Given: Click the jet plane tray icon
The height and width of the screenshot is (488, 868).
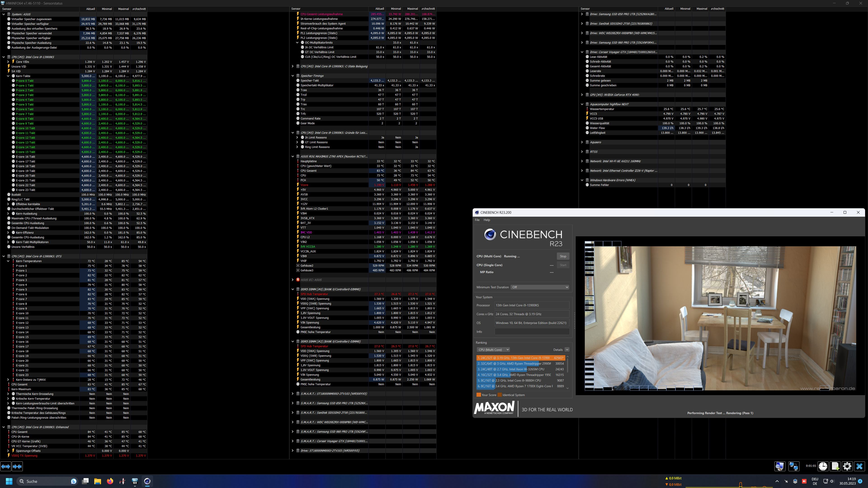Looking at the screenshot, I should (786, 481).
